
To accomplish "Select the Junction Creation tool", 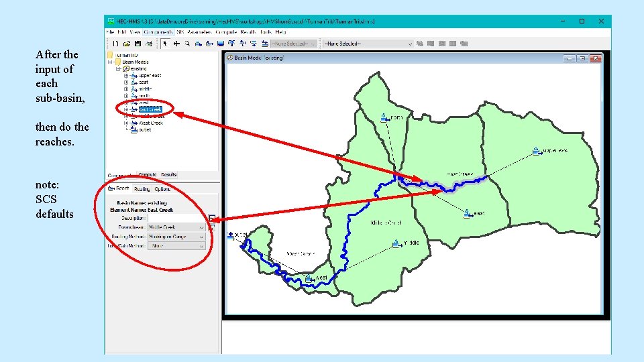I will click(231, 44).
